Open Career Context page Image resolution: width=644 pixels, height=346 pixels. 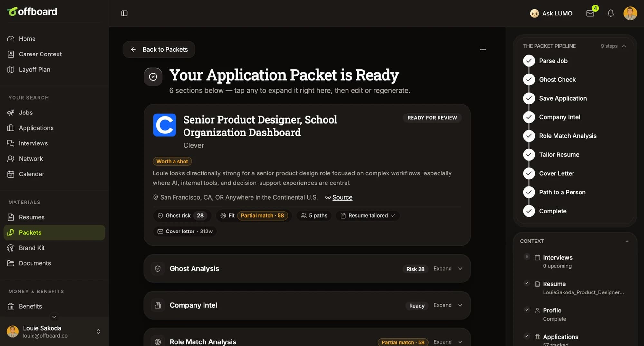click(x=54, y=54)
